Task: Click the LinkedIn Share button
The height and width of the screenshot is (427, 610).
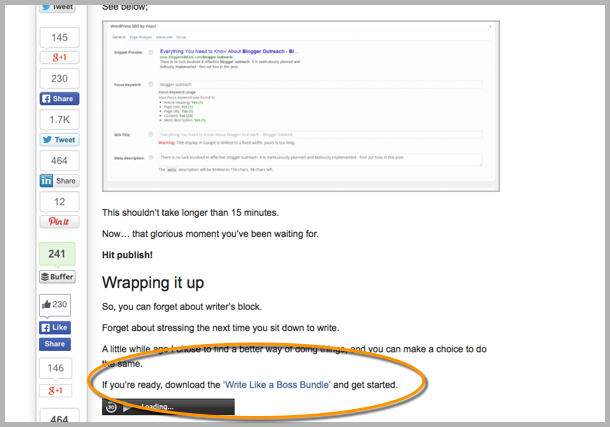Action: (x=60, y=181)
